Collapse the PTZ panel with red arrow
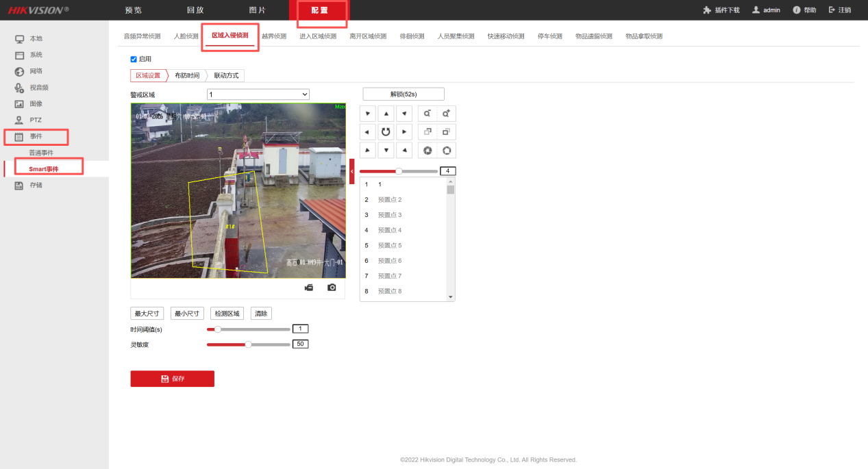This screenshot has height=469, width=868. click(x=352, y=171)
